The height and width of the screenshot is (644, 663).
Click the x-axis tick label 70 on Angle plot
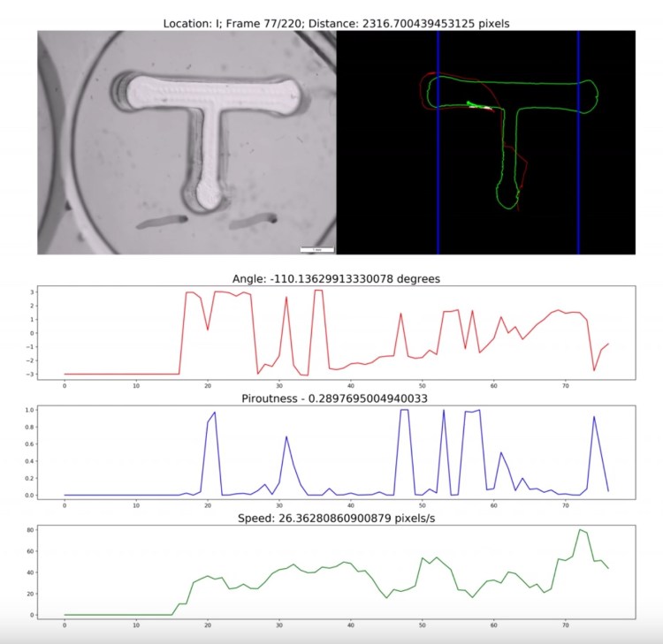click(566, 385)
